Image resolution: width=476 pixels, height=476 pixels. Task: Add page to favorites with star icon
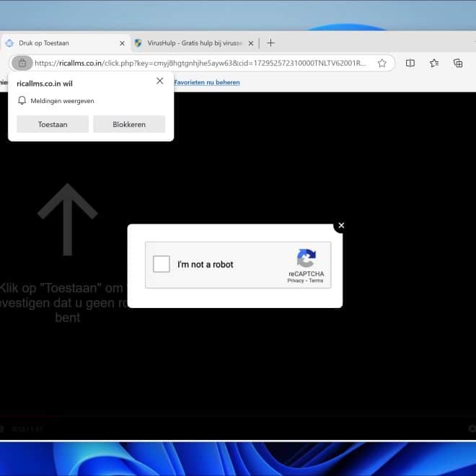pos(382,63)
